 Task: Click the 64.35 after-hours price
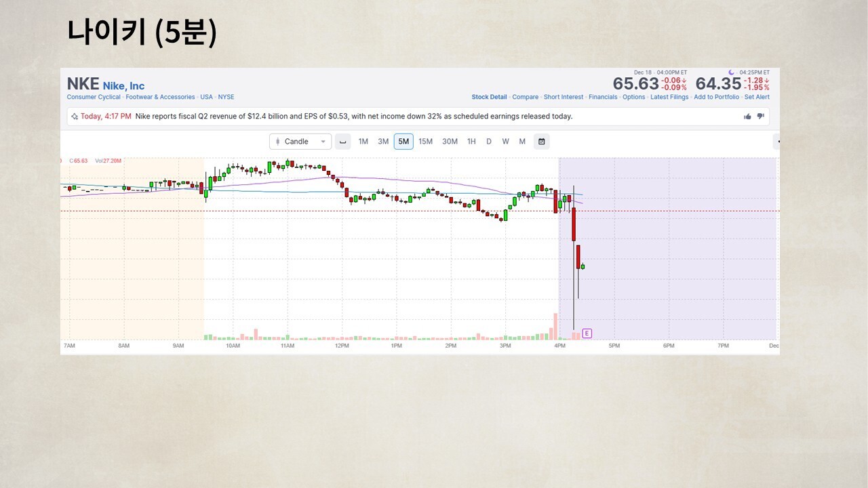pos(719,84)
